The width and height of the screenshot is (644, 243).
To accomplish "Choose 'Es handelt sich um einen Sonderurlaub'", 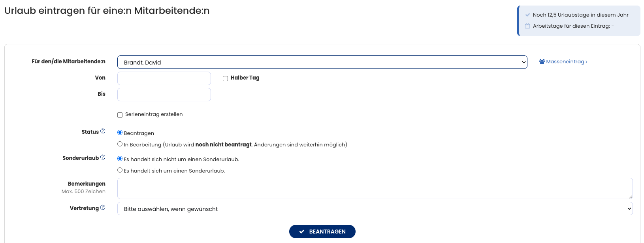I will click(x=120, y=170).
